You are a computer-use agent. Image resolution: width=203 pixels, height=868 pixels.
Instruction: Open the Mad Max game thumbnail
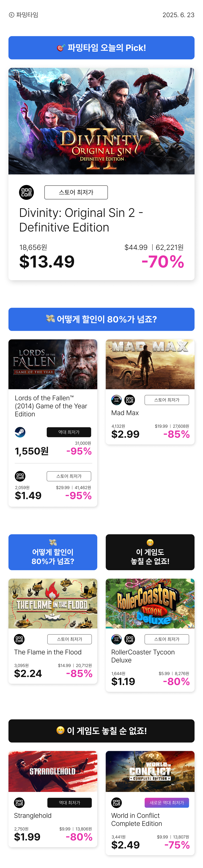point(150,364)
